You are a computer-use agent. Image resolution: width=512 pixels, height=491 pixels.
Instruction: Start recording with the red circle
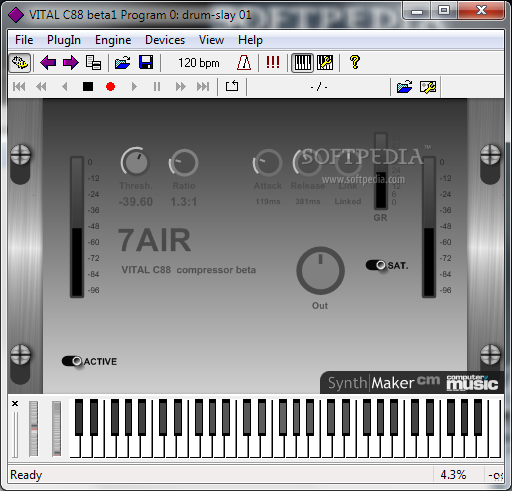pos(110,87)
